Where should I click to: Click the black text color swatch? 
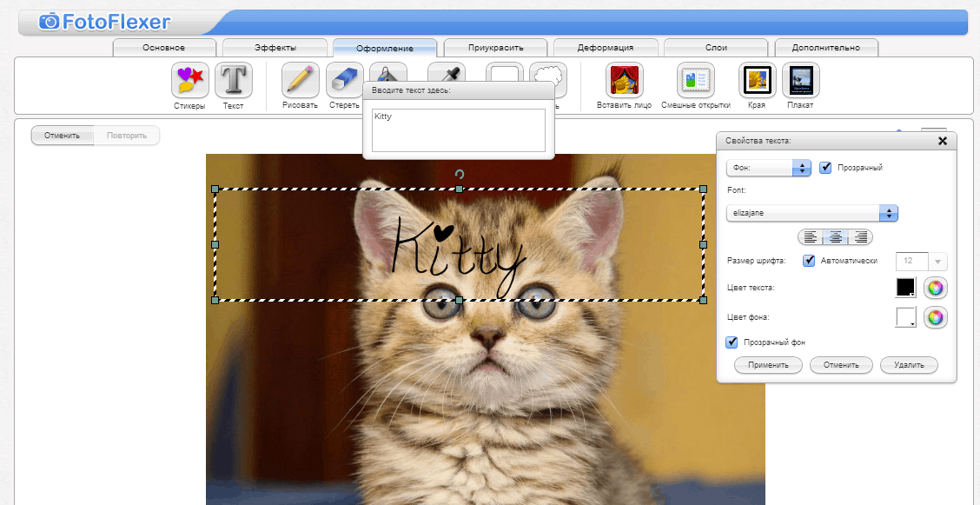(x=906, y=288)
